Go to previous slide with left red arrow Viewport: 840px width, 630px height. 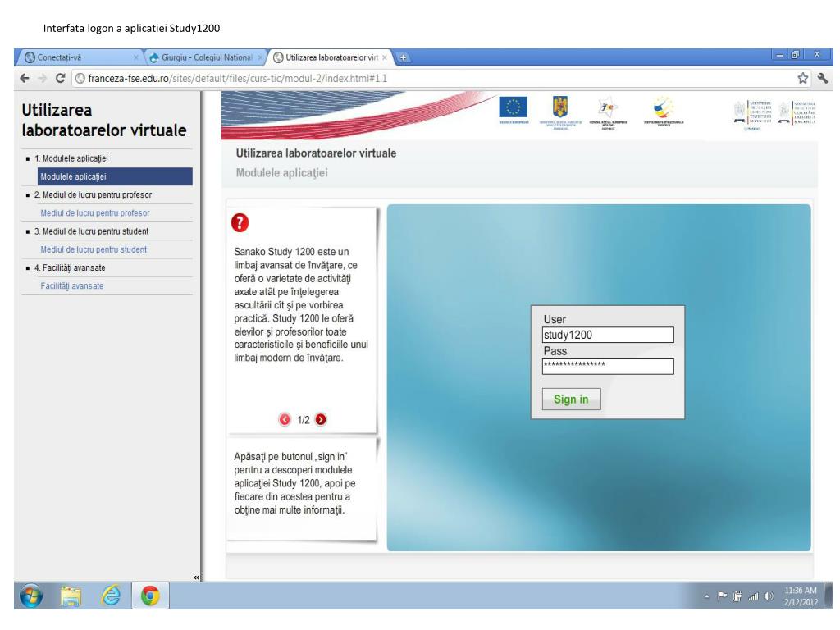285,419
